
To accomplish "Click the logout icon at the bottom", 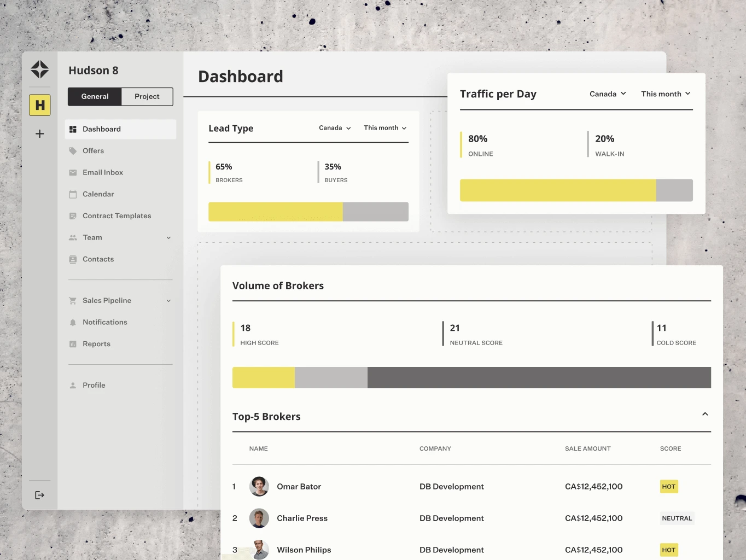I will pos(39,495).
